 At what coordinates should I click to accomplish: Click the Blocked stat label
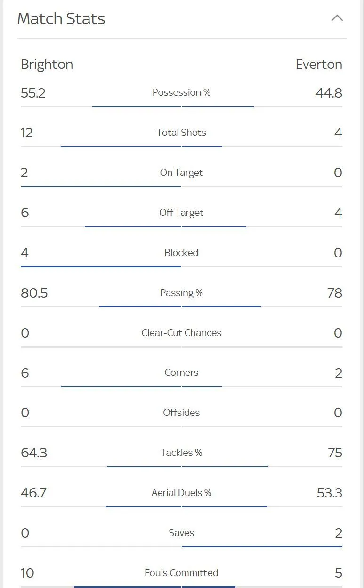tap(181, 253)
